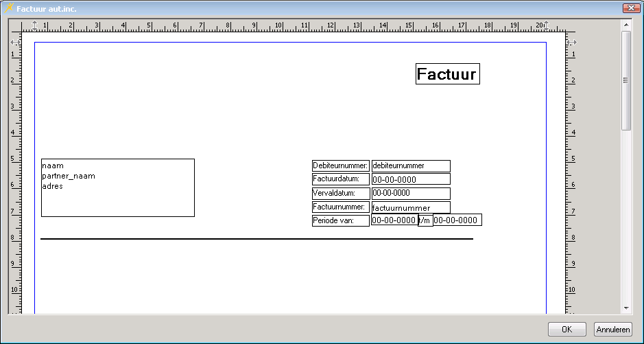Select the Periode van: label
644x344 pixels.
coord(341,220)
